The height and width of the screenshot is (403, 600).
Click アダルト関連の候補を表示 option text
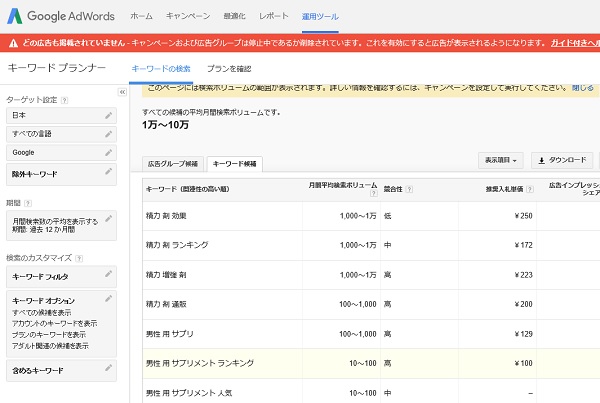[50, 346]
